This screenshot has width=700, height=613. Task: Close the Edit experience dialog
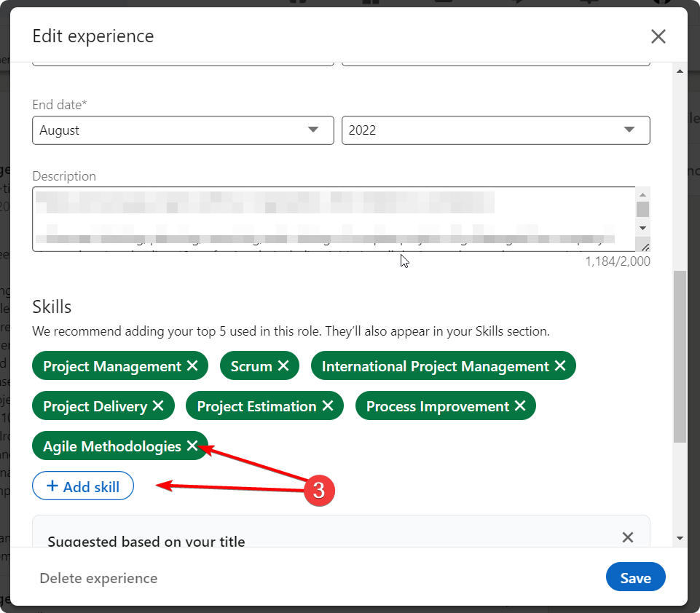(x=658, y=36)
